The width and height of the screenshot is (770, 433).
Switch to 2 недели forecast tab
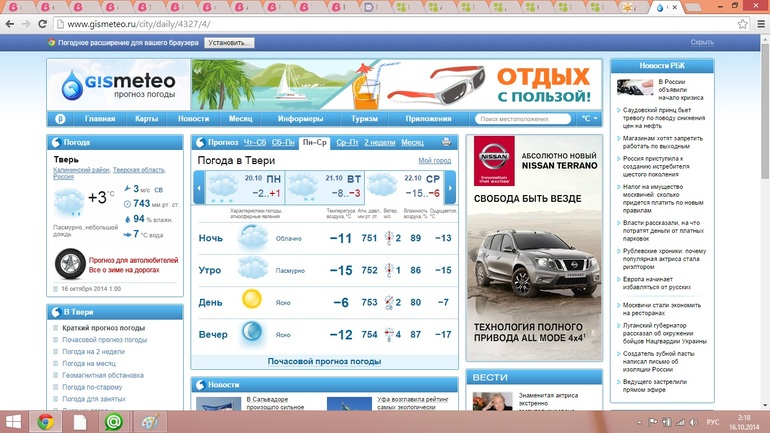(x=380, y=142)
